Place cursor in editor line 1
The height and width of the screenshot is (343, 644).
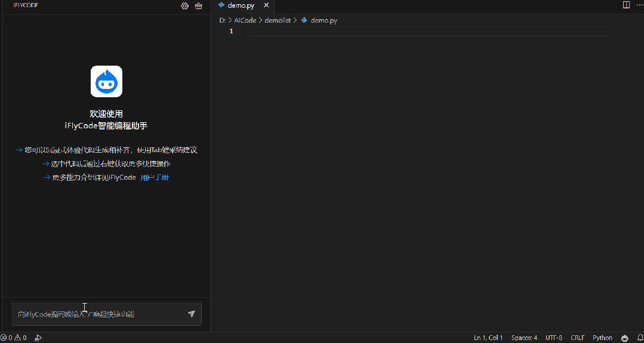pyautogui.click(x=427, y=31)
